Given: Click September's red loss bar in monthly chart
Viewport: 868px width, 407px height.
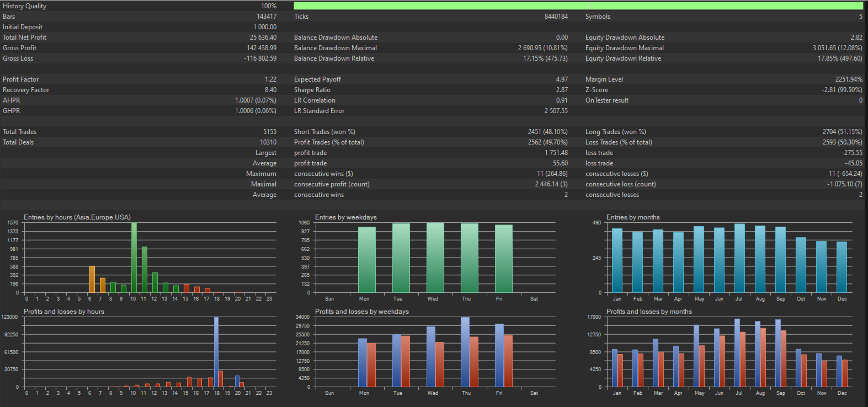Looking at the screenshot, I should [x=784, y=358].
